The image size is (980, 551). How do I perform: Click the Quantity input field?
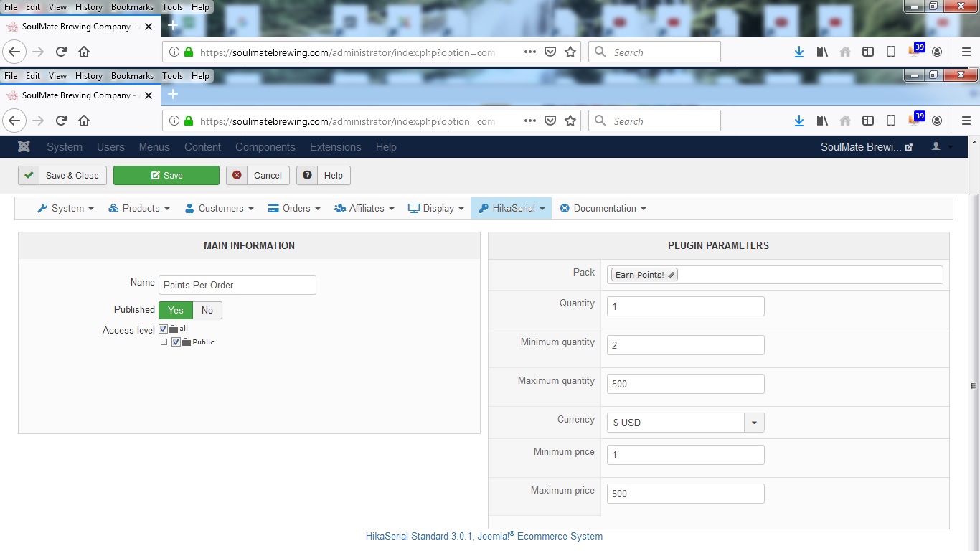tap(686, 306)
